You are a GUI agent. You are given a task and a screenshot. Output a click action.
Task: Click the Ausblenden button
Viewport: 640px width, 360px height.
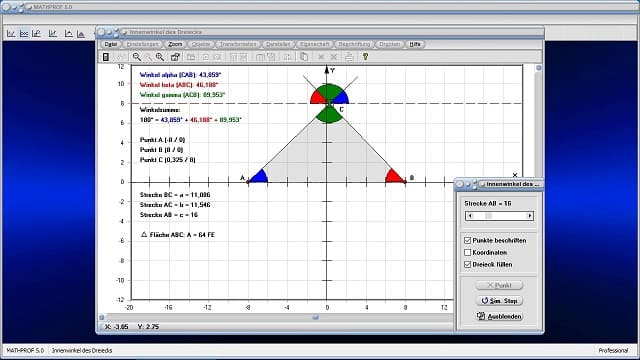pos(499,316)
